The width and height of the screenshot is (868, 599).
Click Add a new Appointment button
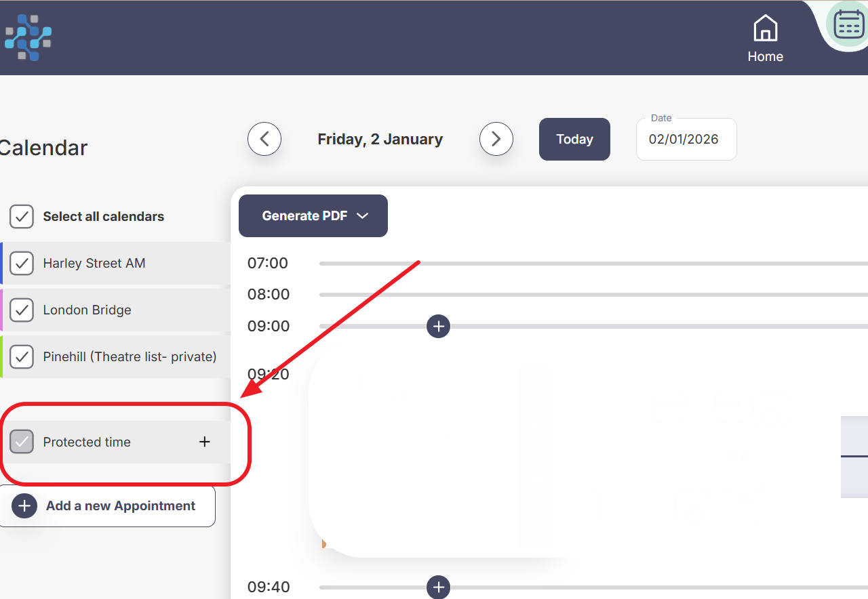[108, 506]
